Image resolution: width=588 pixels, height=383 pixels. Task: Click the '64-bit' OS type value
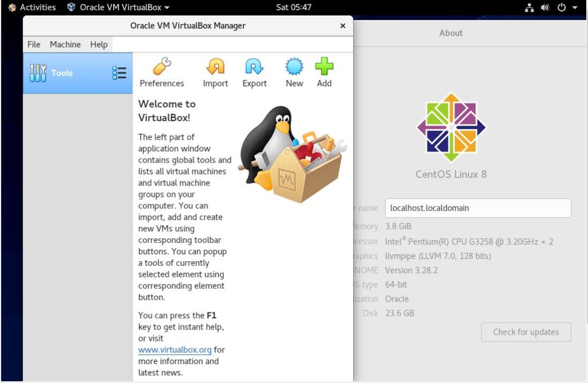[396, 285]
